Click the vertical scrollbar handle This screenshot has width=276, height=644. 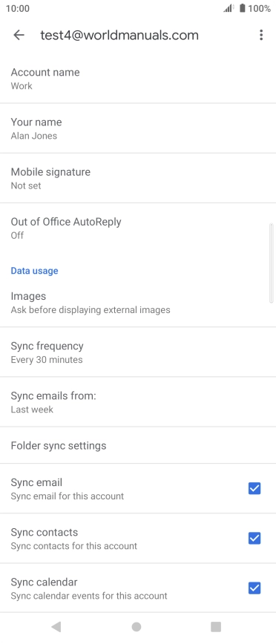tap(271, 263)
